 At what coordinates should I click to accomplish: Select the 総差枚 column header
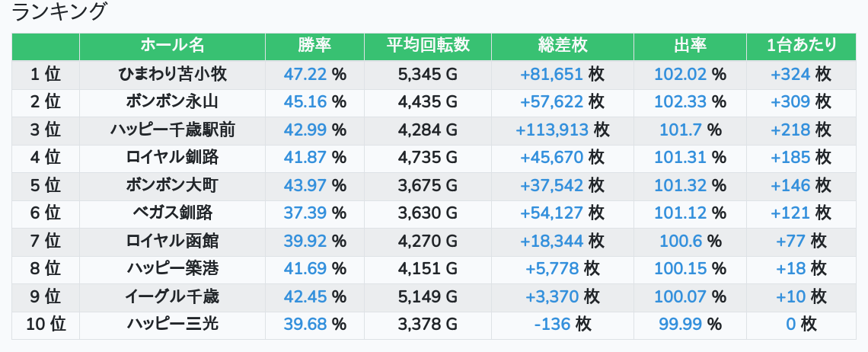[x=562, y=46]
